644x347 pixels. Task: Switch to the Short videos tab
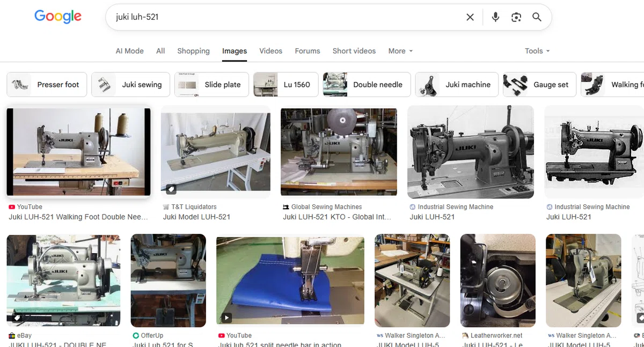354,51
